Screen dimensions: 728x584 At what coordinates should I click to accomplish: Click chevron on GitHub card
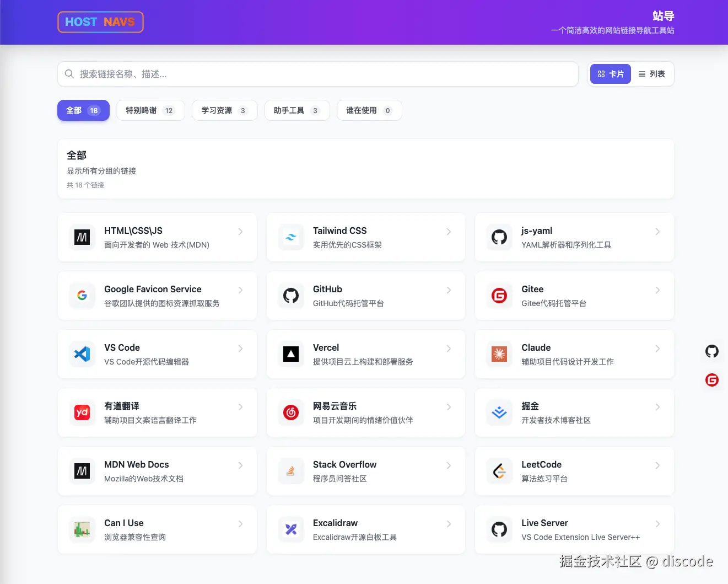pyautogui.click(x=449, y=290)
